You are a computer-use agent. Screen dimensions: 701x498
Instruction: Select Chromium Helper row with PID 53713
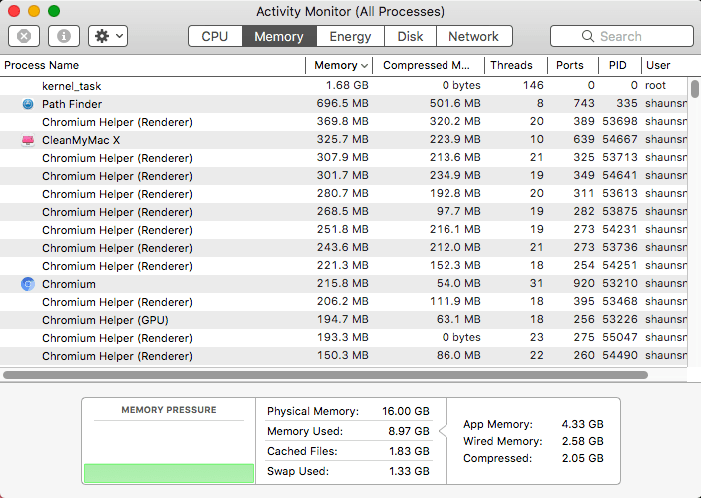(x=343, y=158)
